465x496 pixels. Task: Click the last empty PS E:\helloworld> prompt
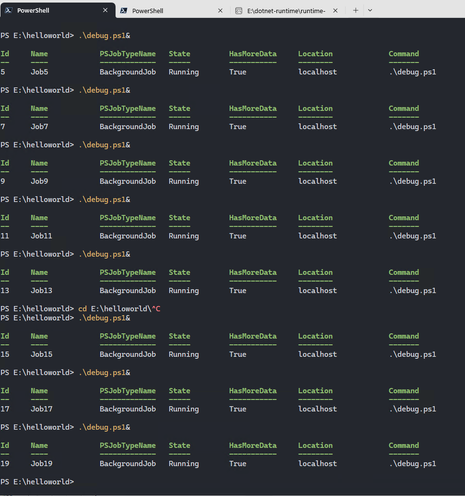click(37, 482)
